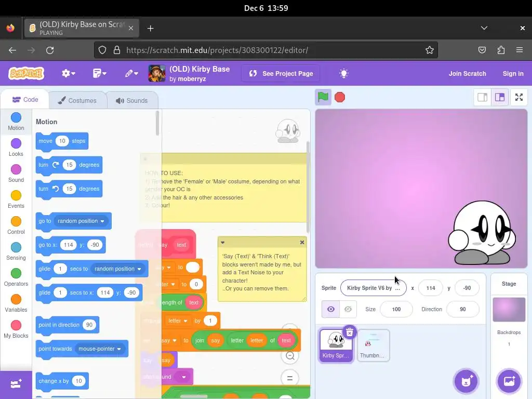Image resolution: width=532 pixels, height=399 pixels.
Task: Edit the sprite name field
Action: coord(373,288)
